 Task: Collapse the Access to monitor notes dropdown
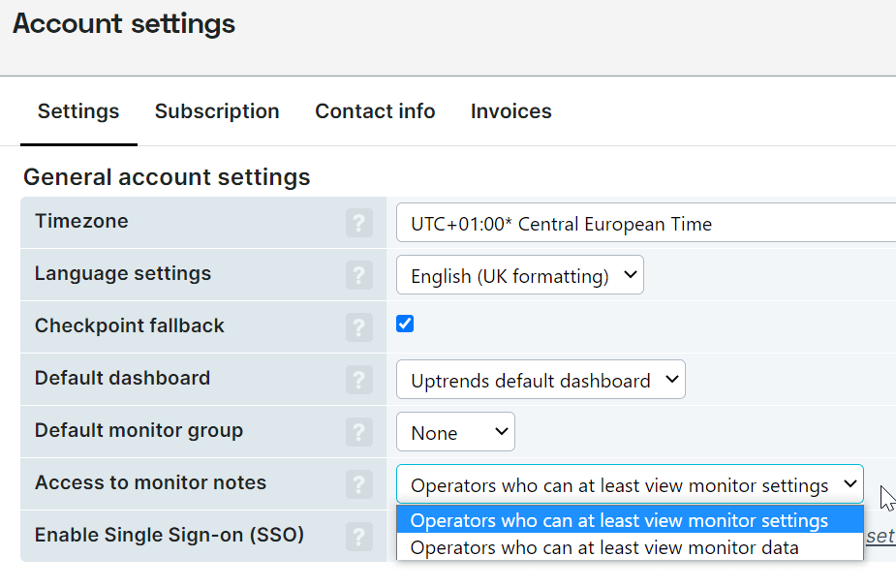click(630, 484)
